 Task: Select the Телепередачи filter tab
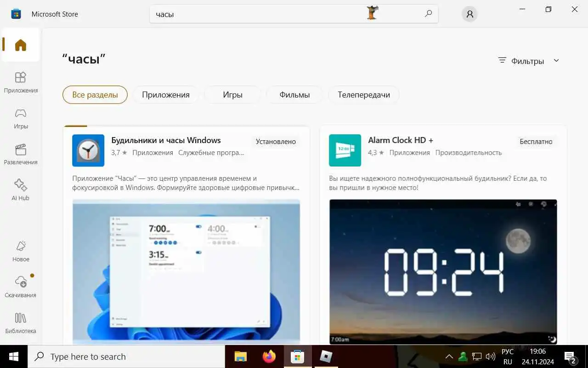tap(364, 95)
